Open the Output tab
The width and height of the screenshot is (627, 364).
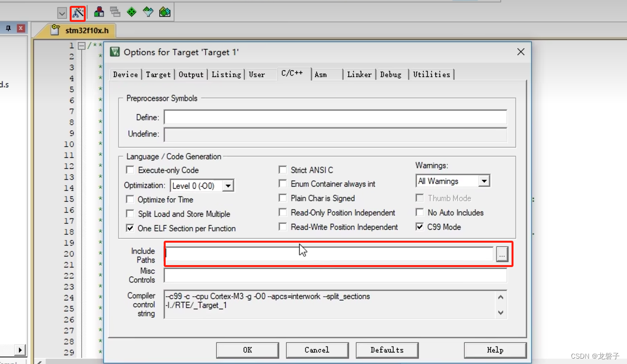(x=191, y=75)
